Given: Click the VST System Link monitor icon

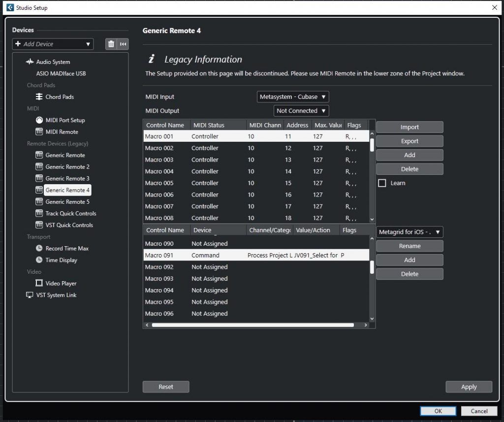Looking at the screenshot, I should (30, 295).
